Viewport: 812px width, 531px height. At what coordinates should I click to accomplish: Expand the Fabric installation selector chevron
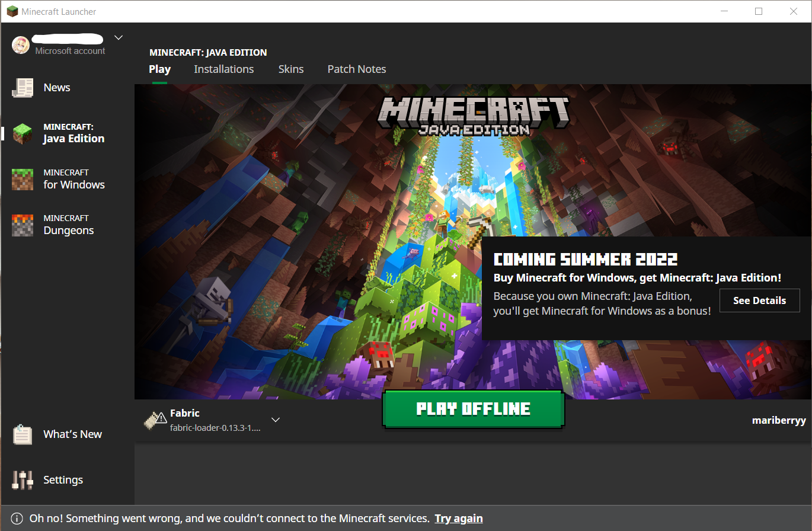click(x=276, y=420)
